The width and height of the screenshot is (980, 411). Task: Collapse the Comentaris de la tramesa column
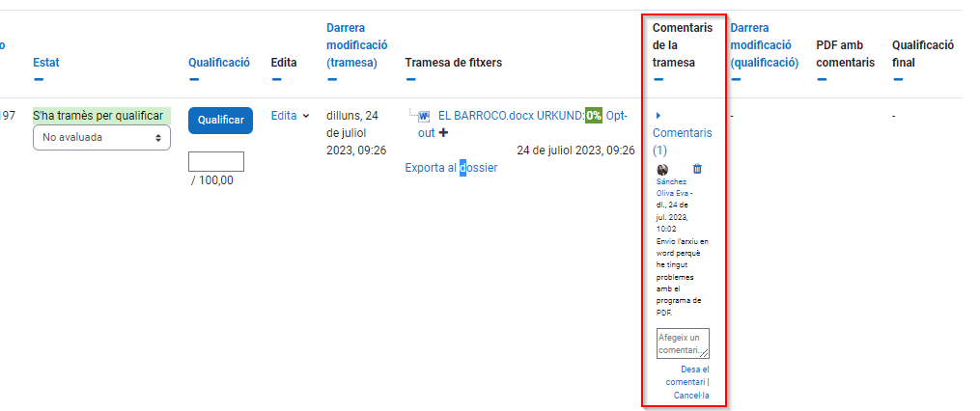[658, 80]
